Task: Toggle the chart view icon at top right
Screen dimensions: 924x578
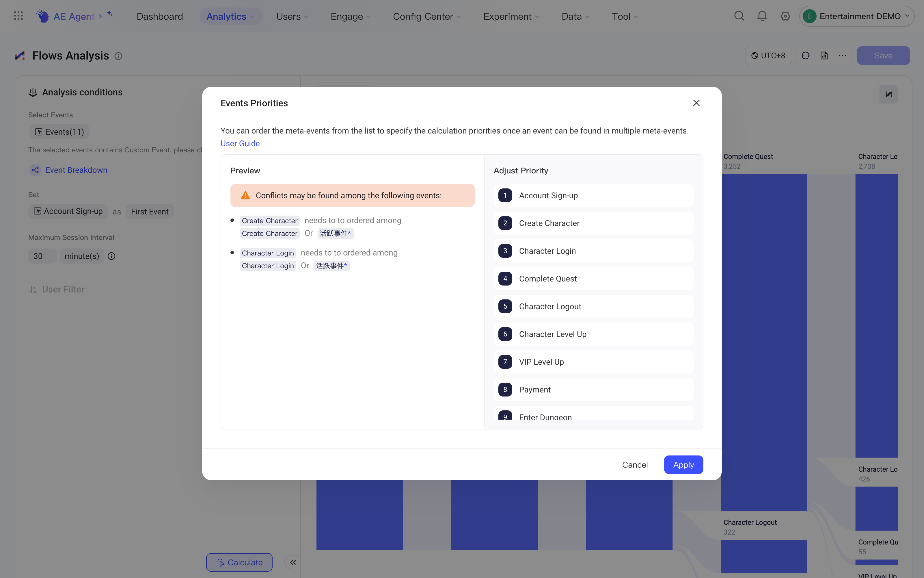Action: click(888, 94)
